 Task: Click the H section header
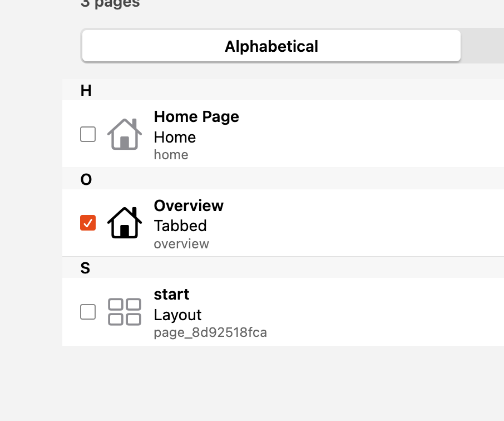click(86, 91)
